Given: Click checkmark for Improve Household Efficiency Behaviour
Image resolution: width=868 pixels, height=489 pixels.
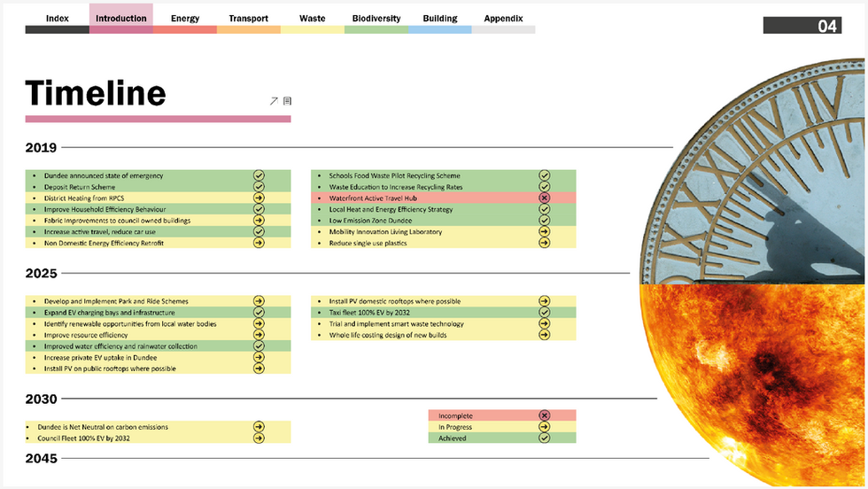Looking at the screenshot, I should tap(259, 209).
